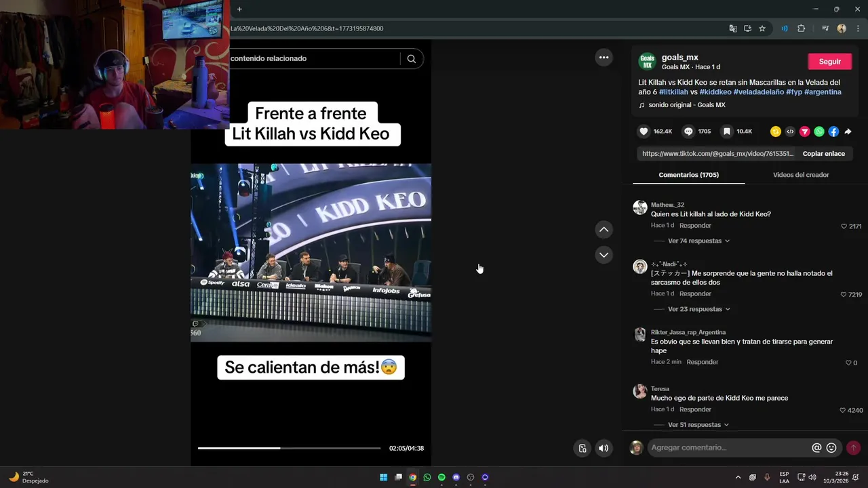The height and width of the screenshot is (488, 868).
Task: Switch to Videos del creador tab
Action: 801,175
